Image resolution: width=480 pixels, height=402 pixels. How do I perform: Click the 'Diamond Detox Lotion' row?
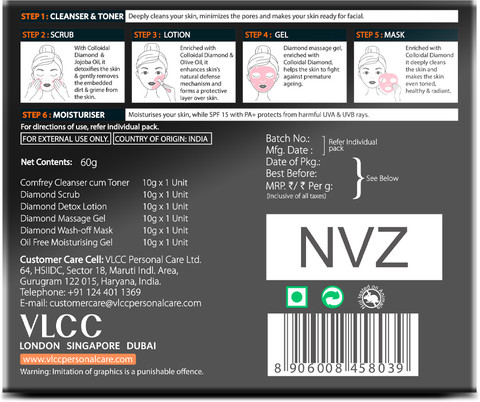click(x=104, y=207)
